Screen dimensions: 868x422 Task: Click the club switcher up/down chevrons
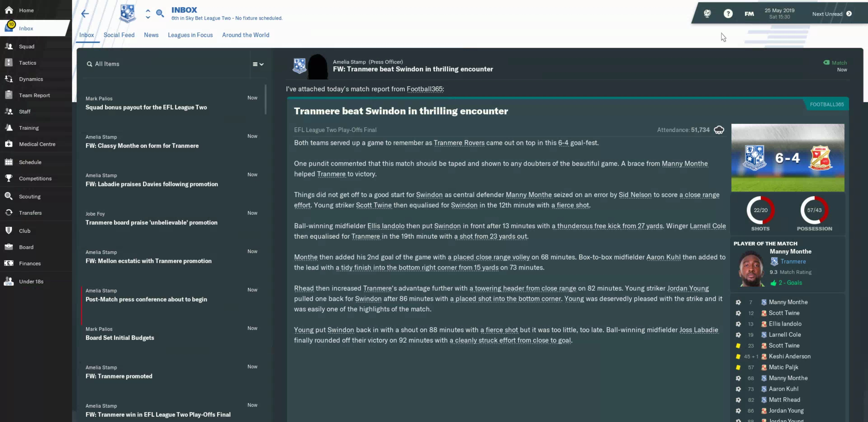point(148,14)
